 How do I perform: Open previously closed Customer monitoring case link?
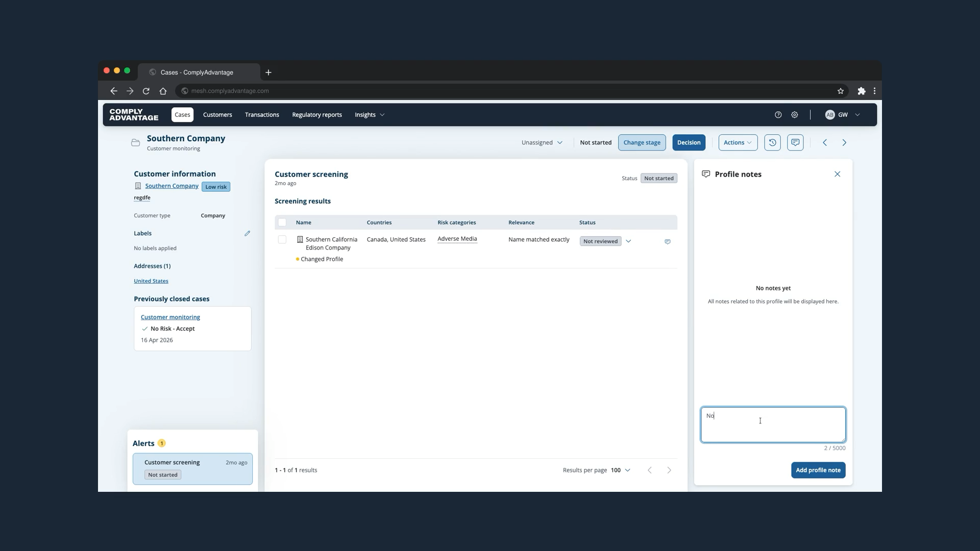click(170, 317)
